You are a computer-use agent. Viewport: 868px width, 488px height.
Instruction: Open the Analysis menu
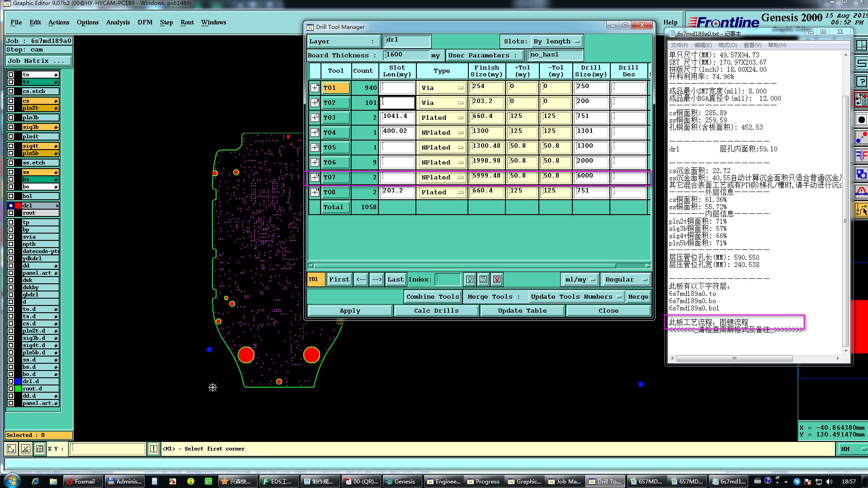click(x=118, y=22)
